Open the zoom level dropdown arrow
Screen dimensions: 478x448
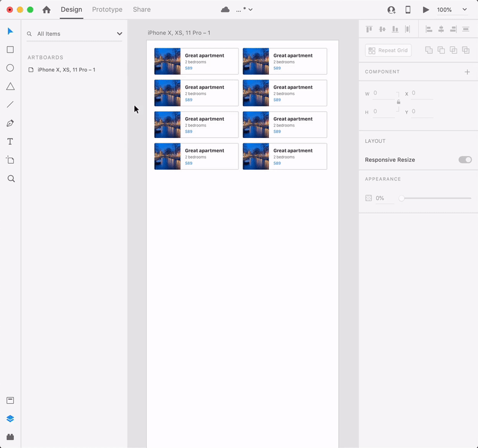pos(465,10)
